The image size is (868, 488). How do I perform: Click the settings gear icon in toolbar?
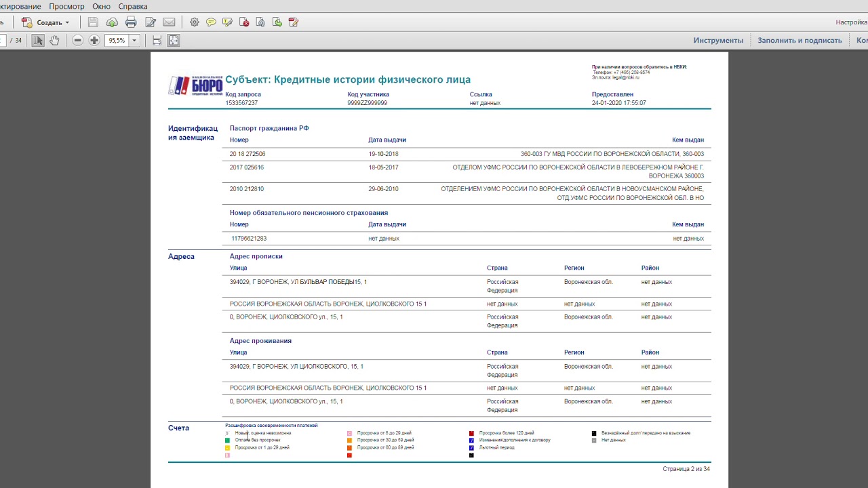coord(195,22)
